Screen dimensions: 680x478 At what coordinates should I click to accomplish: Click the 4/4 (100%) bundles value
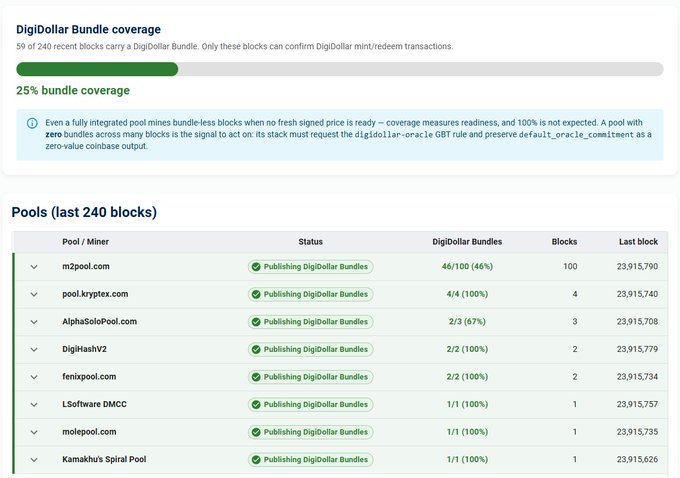point(467,294)
